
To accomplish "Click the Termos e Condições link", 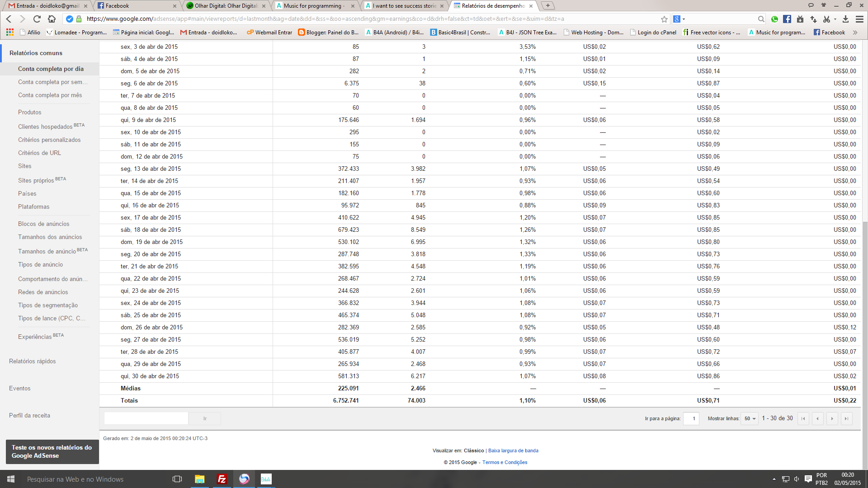I will pos(505,462).
